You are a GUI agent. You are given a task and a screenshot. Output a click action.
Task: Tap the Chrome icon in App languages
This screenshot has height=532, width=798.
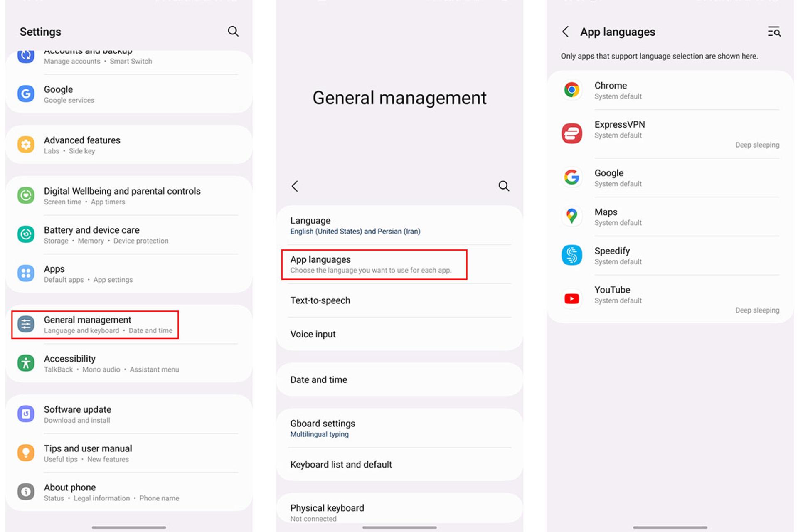pos(572,90)
